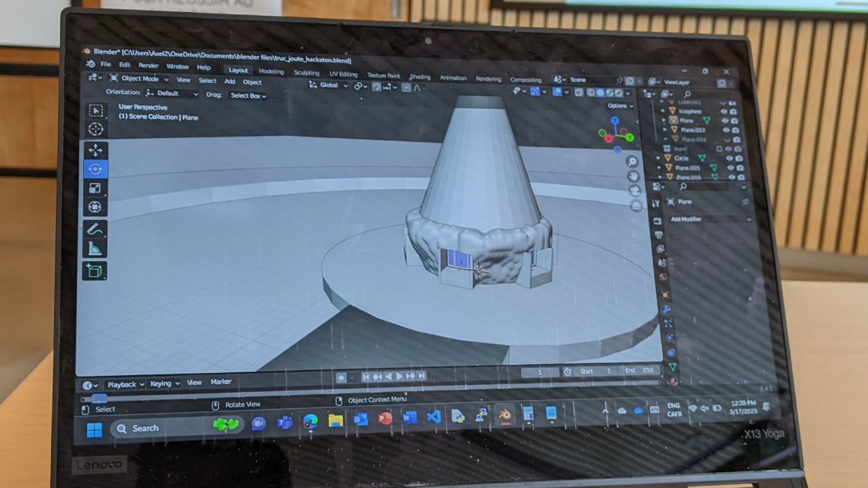Expand the Plane.003 tree item
The width and height of the screenshot is (868, 488).
[665, 130]
